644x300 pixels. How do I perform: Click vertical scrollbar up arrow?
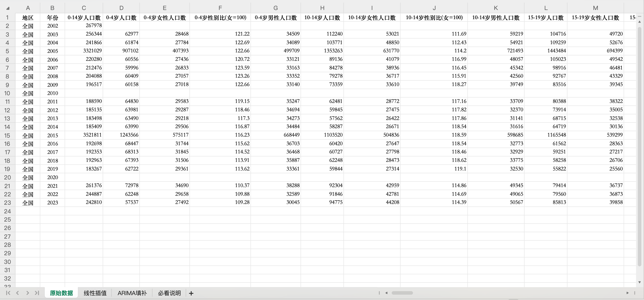coord(640,22)
